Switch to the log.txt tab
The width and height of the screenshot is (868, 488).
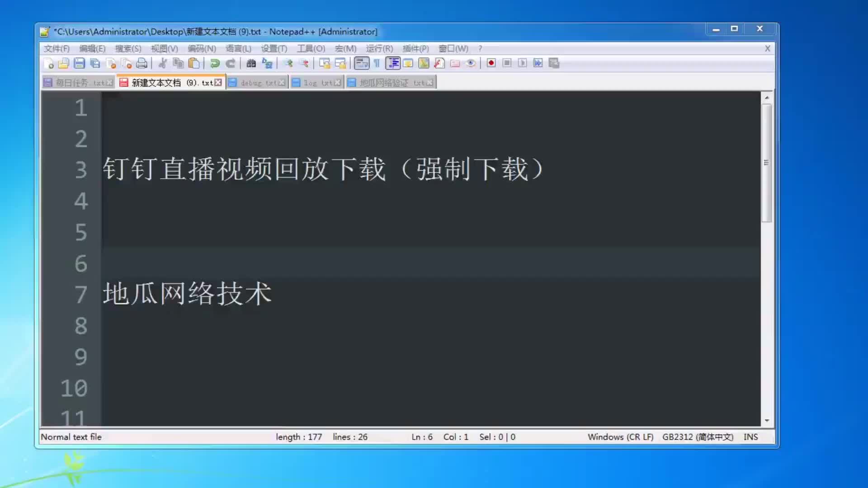(316, 82)
